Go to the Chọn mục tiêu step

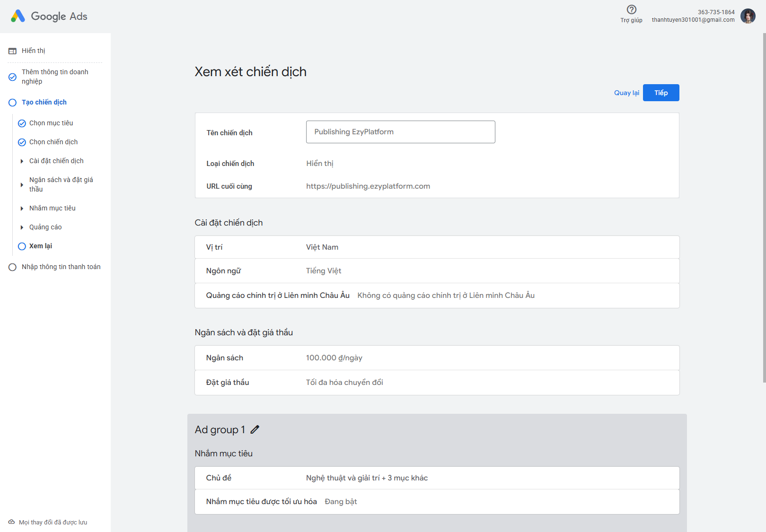(51, 123)
